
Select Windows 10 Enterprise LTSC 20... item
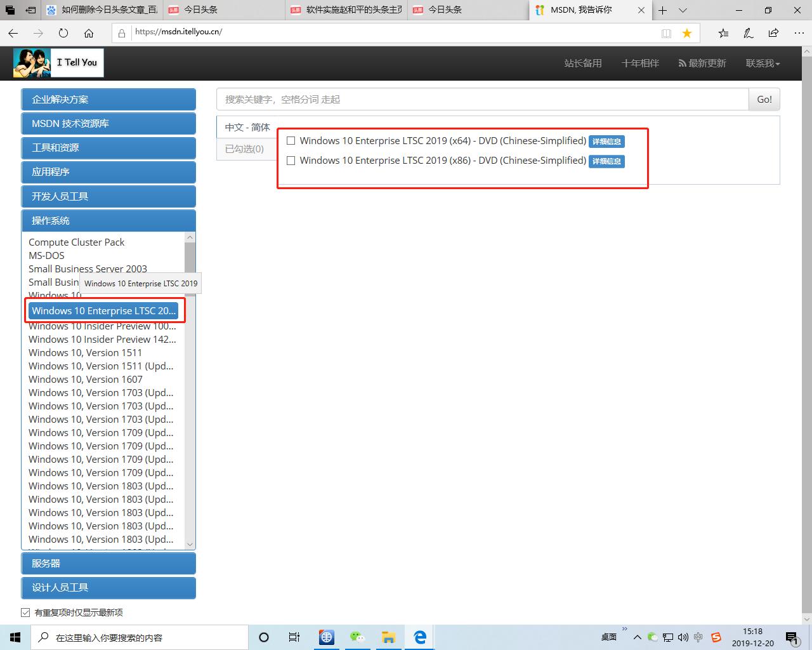click(x=104, y=310)
